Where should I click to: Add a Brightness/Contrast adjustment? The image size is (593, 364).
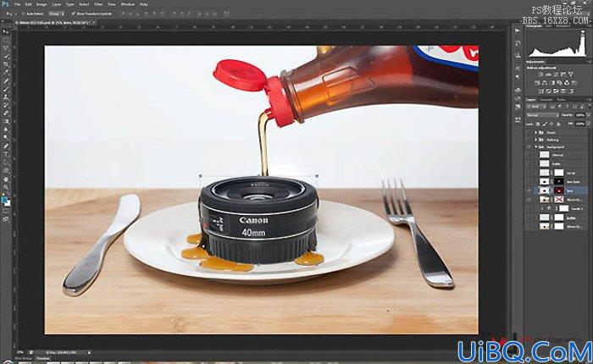540,74
